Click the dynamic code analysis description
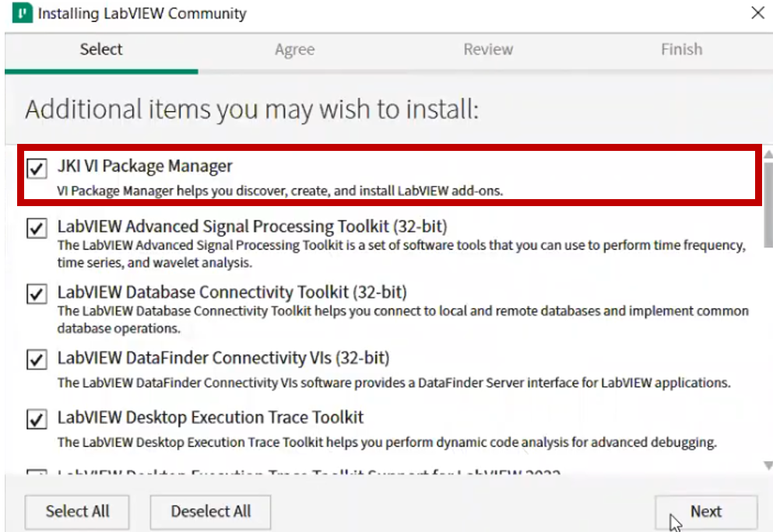 coord(387,443)
